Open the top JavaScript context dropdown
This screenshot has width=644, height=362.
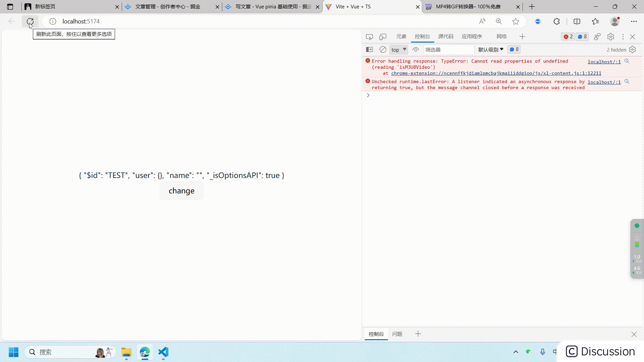click(x=398, y=50)
